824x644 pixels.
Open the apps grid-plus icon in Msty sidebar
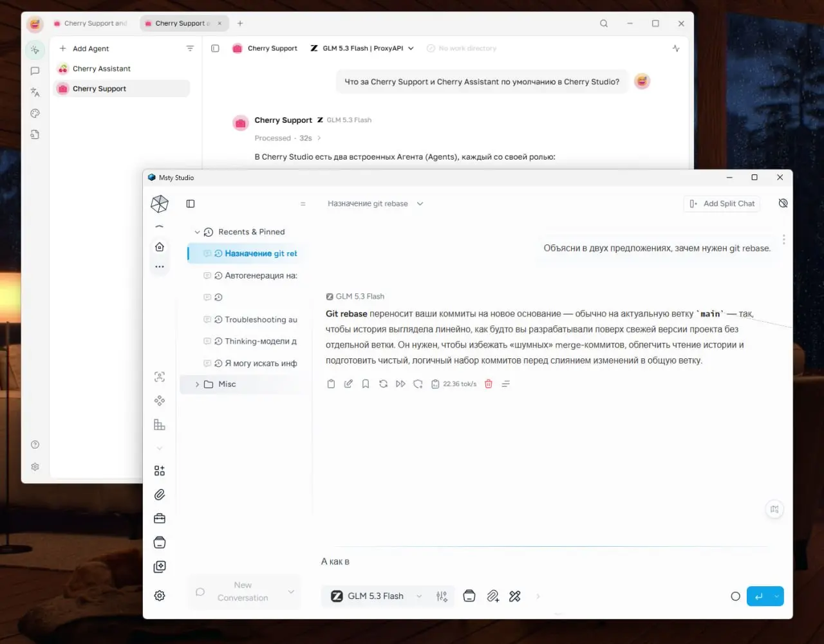point(160,471)
